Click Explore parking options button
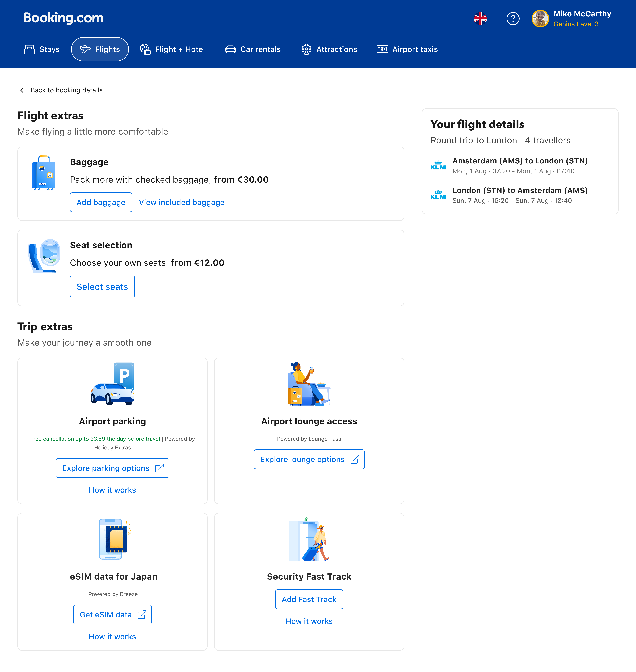636x672 pixels. (113, 468)
